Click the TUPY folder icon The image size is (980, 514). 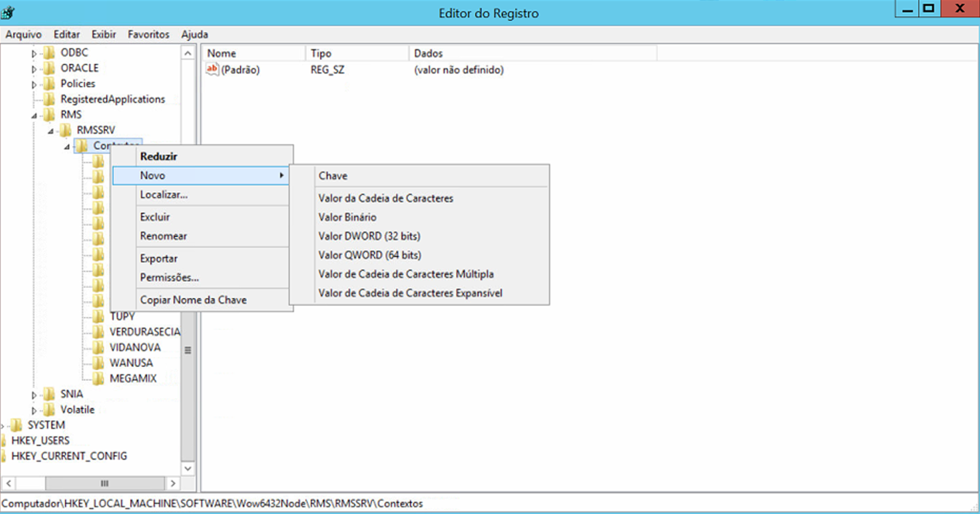coord(98,317)
